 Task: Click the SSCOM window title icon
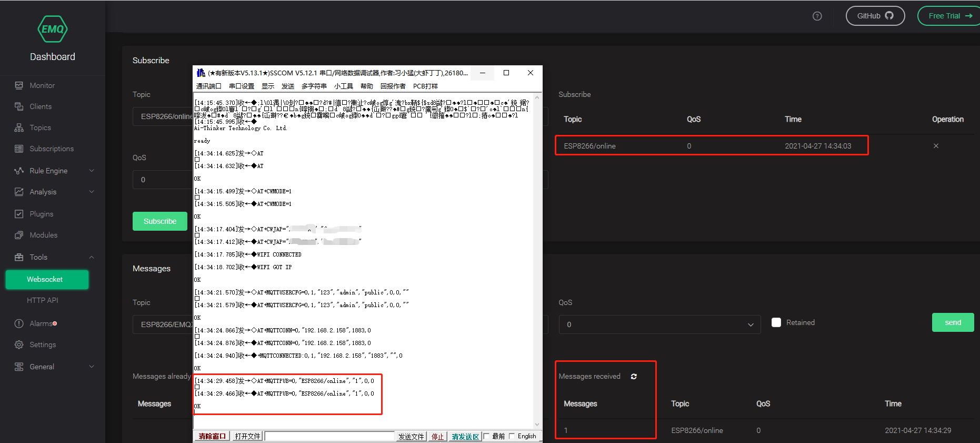[201, 73]
